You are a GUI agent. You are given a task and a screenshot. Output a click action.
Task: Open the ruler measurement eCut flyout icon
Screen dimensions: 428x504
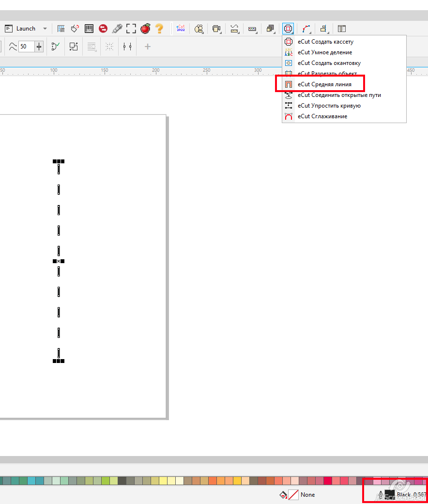pos(235,29)
